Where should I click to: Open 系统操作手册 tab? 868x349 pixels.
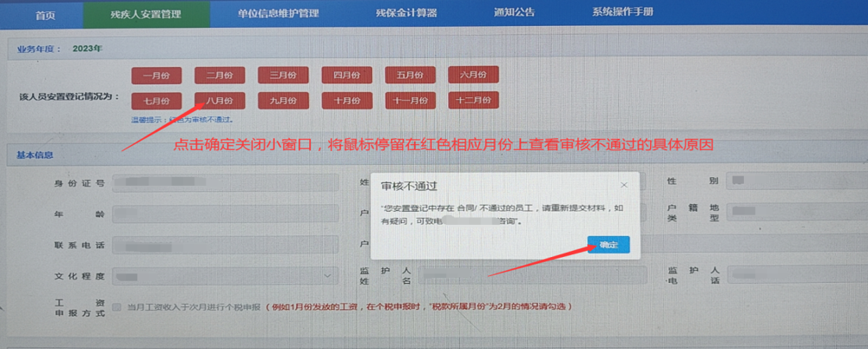point(622,12)
